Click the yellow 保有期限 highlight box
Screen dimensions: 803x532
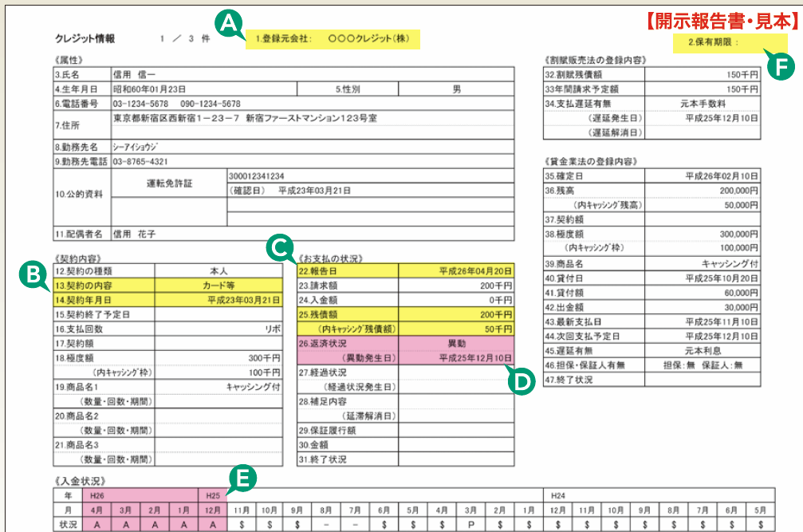coord(730,42)
